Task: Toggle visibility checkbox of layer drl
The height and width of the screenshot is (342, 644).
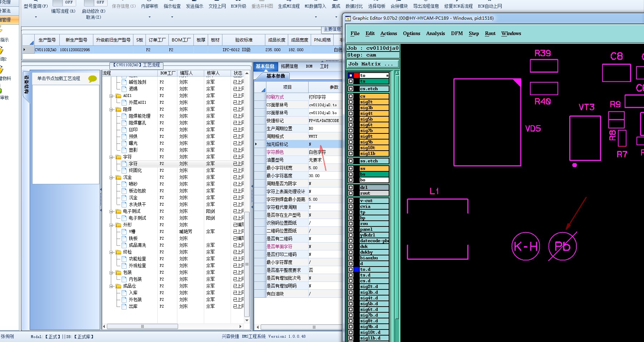Action: click(351, 187)
